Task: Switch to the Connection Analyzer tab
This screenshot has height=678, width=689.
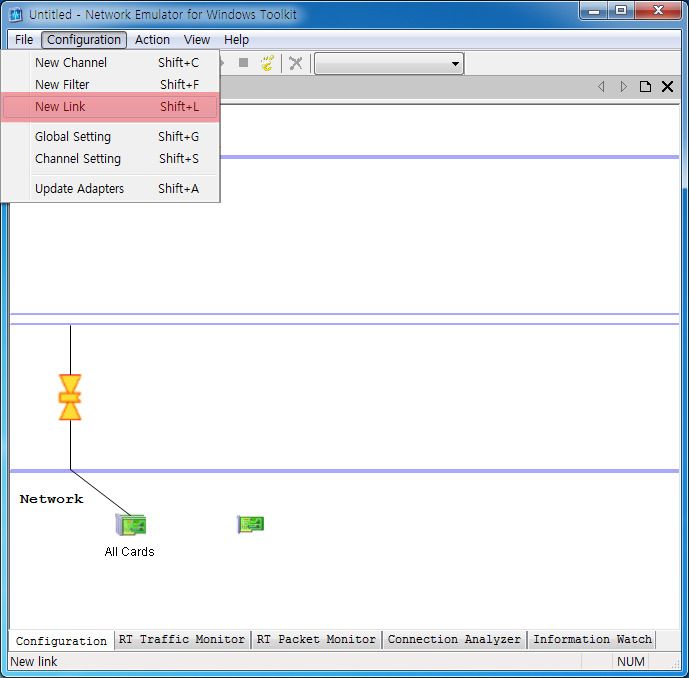Action: click(x=454, y=639)
